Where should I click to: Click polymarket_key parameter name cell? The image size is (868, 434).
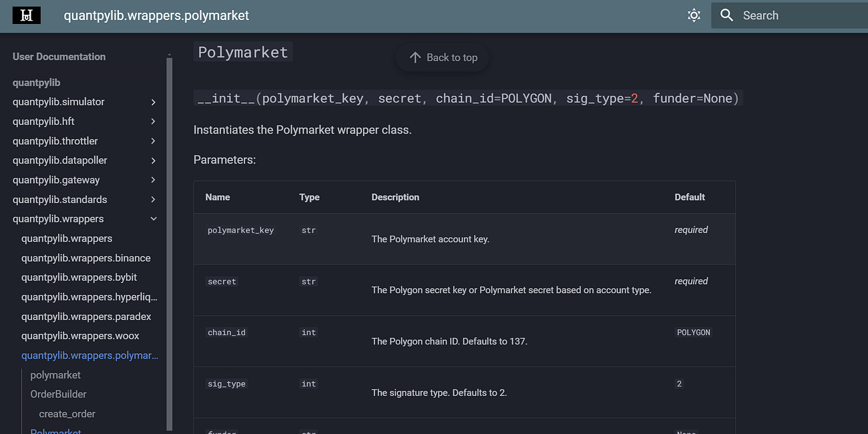[x=240, y=230]
